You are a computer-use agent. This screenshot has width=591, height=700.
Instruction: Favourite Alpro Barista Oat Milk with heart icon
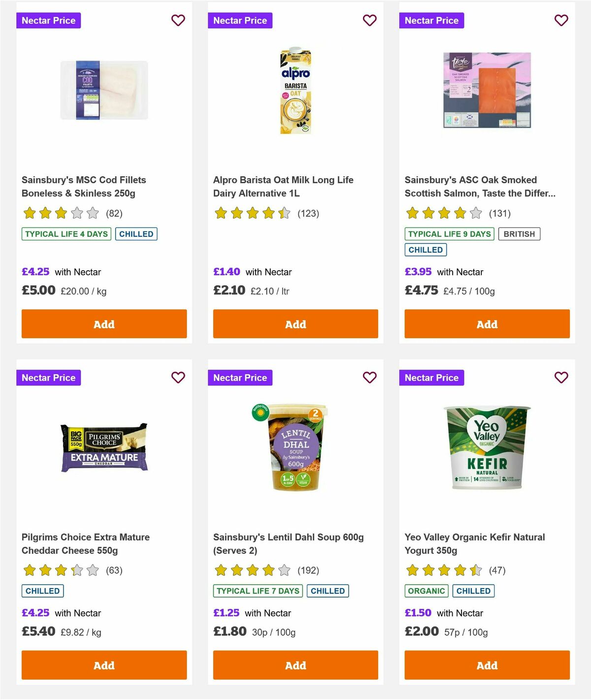coord(369,20)
